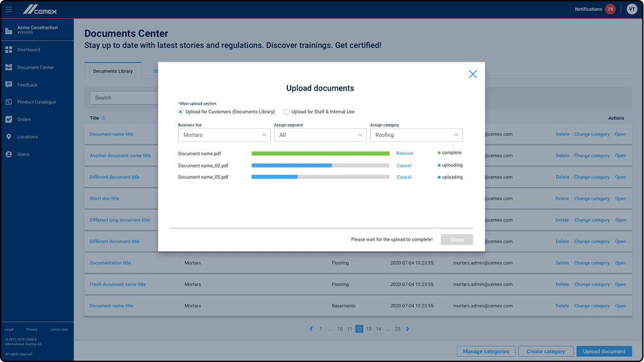Switch to the Documents Library tab
Screen dimensions: 644x362
(x=113, y=71)
